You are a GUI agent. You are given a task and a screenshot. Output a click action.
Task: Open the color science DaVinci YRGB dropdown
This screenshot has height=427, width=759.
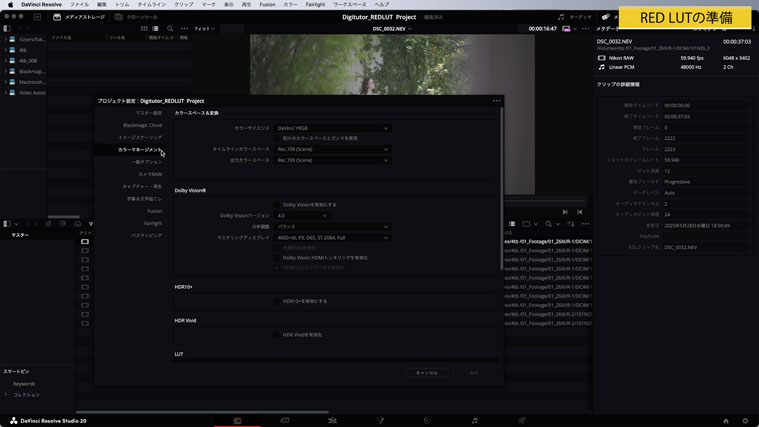[x=332, y=128]
